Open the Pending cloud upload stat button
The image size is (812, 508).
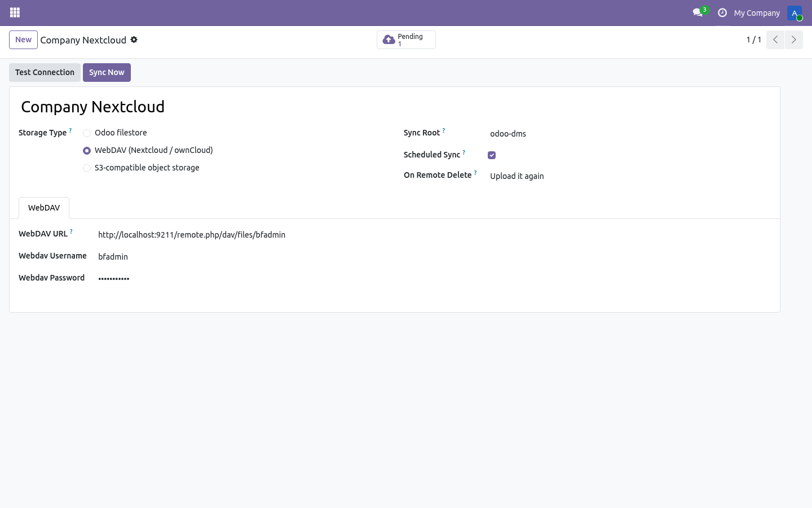(x=406, y=40)
